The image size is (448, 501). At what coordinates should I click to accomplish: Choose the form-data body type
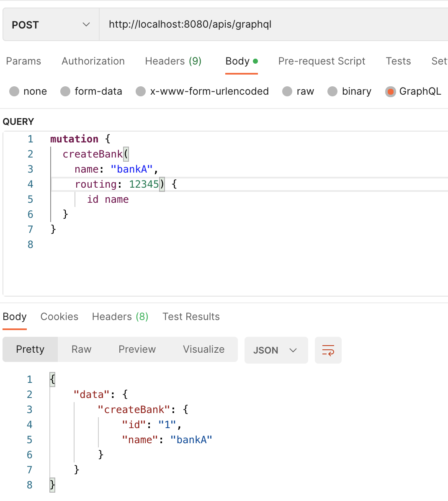[x=65, y=91]
